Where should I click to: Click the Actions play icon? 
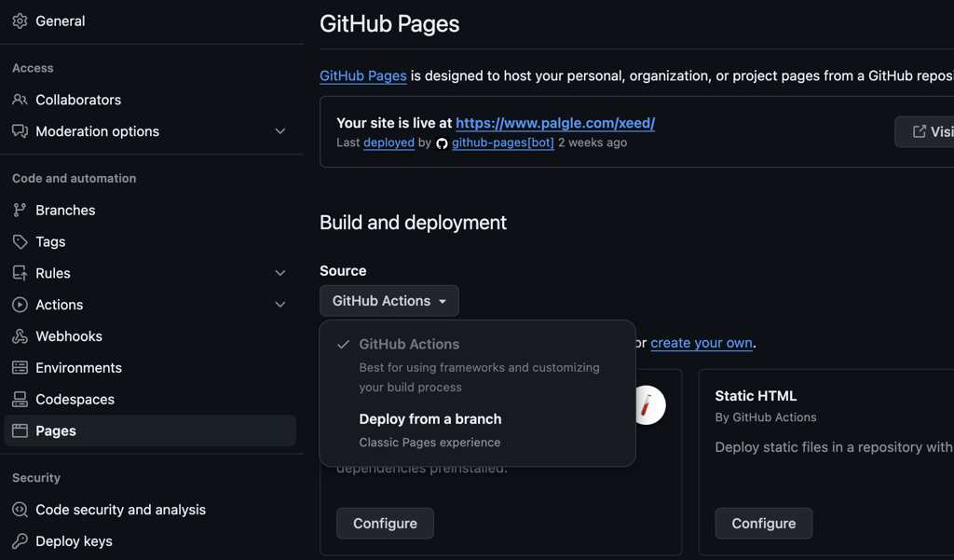[20, 305]
